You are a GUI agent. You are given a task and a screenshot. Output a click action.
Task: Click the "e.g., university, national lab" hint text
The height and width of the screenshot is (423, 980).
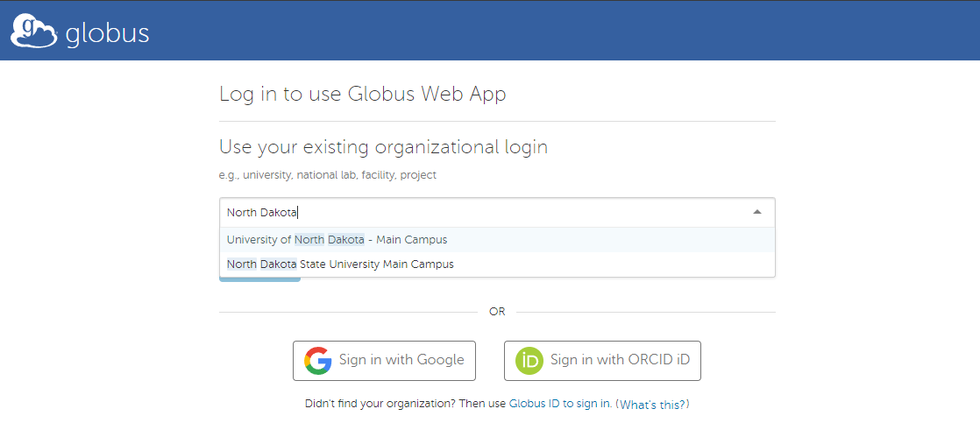327,175
